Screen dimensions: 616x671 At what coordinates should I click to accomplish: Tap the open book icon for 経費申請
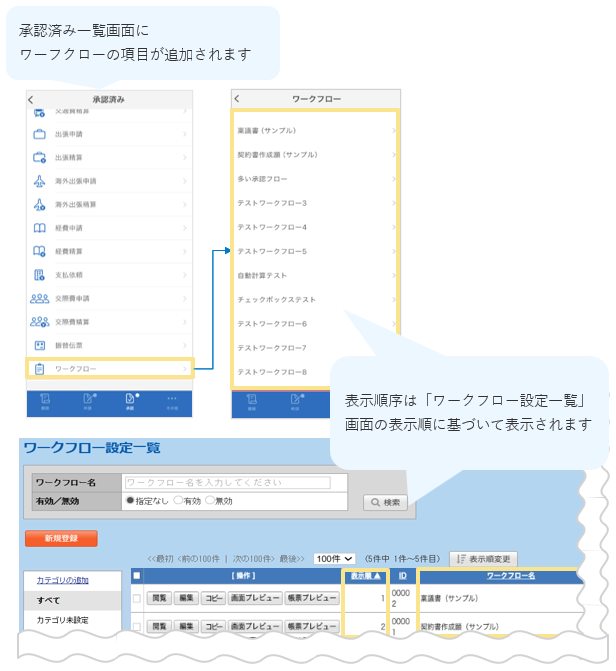point(39,228)
